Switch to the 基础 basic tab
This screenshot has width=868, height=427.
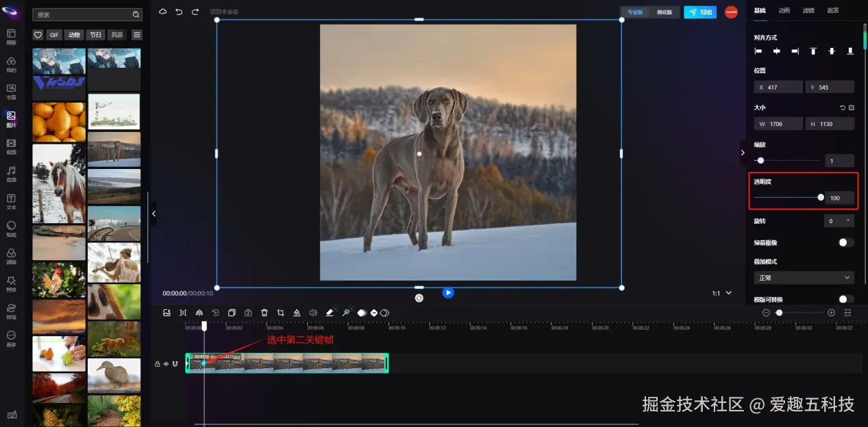click(x=760, y=10)
